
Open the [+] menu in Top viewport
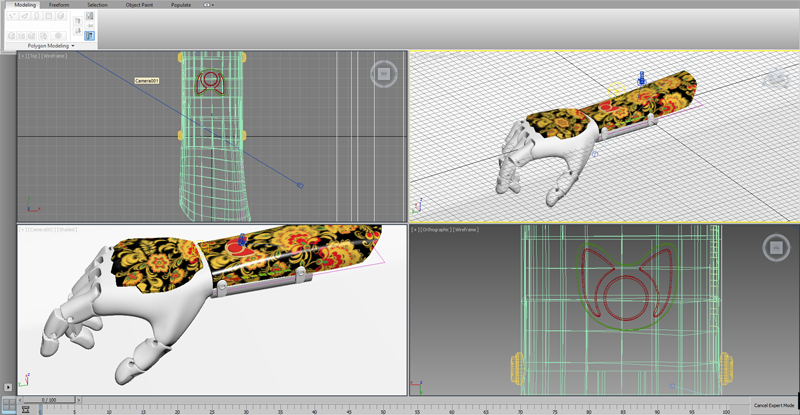coord(22,56)
